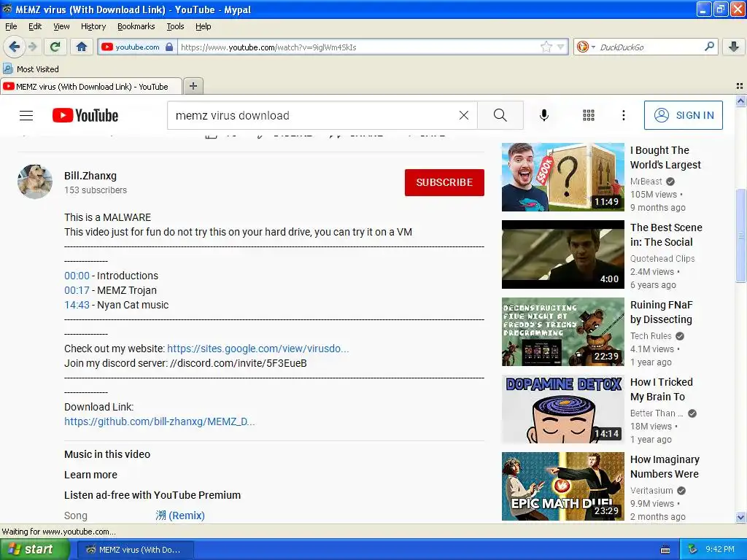Show the list-all-tabs grid icon
This screenshot has height=560, width=747.
coord(740,86)
